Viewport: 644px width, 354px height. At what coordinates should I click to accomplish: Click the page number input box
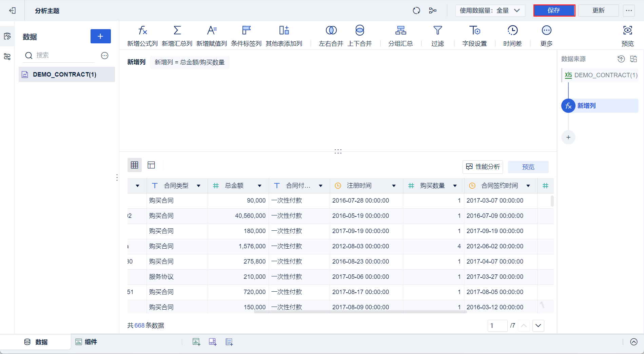[497, 326]
